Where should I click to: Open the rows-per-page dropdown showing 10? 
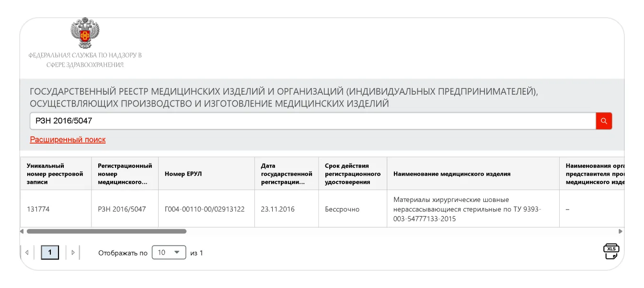pyautogui.click(x=169, y=253)
